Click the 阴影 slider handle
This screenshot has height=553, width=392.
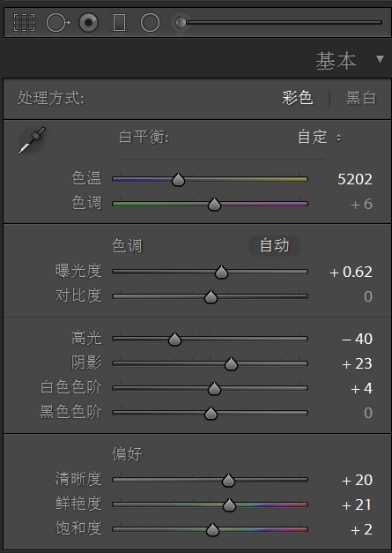pyautogui.click(x=231, y=364)
